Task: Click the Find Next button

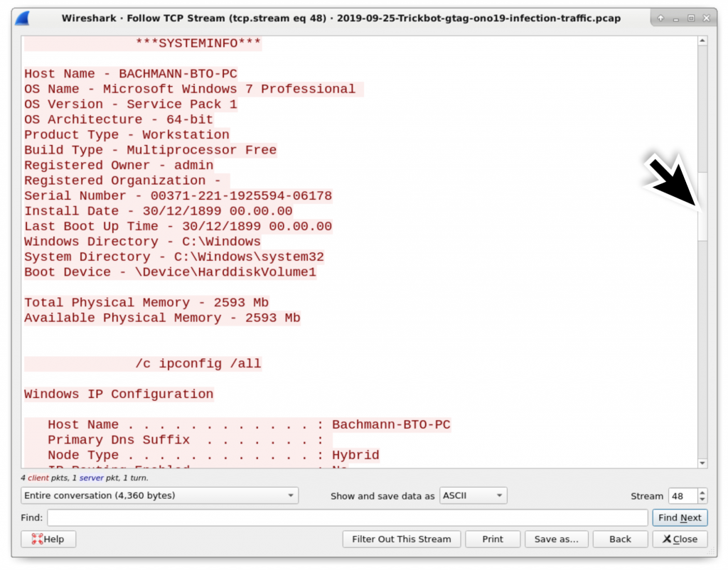Action: [x=680, y=517]
